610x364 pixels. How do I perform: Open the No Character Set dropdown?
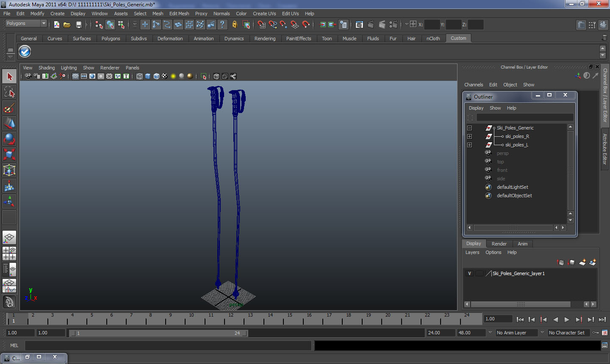pyautogui.click(x=542, y=333)
